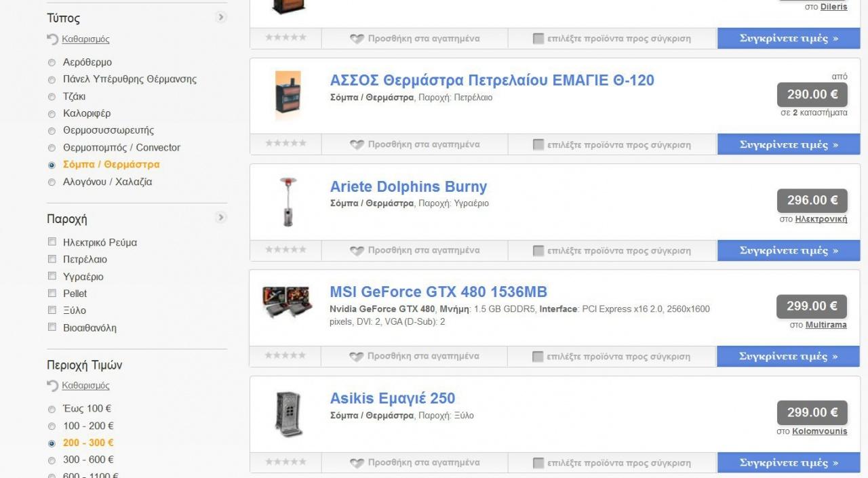Select the Καλοριφέρ type radio button
868x478 pixels.
(52, 114)
